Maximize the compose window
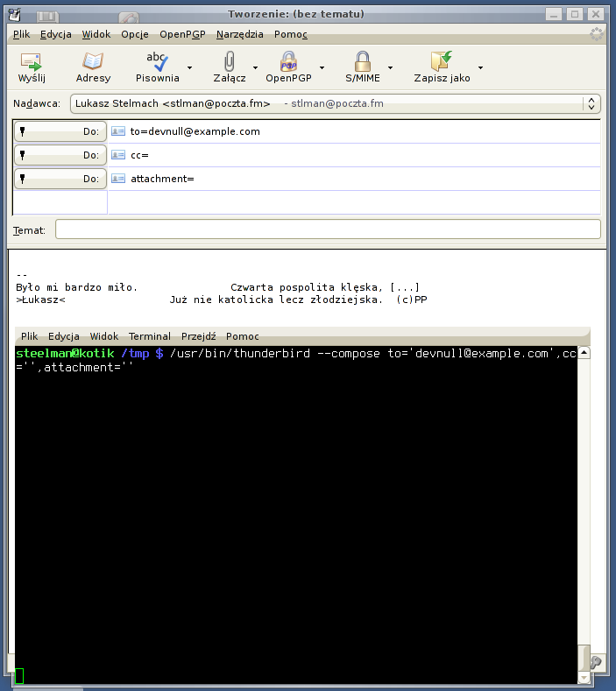Screen dimensions: 616x691 [575, 15]
